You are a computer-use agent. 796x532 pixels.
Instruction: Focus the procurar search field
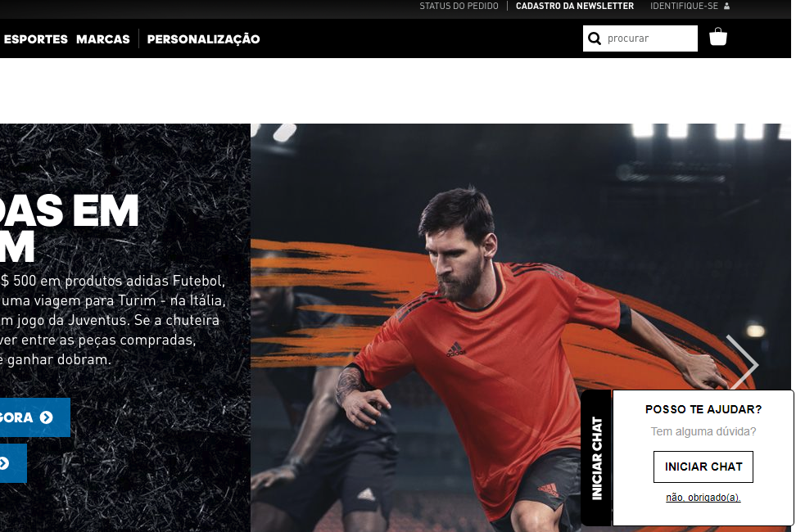click(x=640, y=38)
